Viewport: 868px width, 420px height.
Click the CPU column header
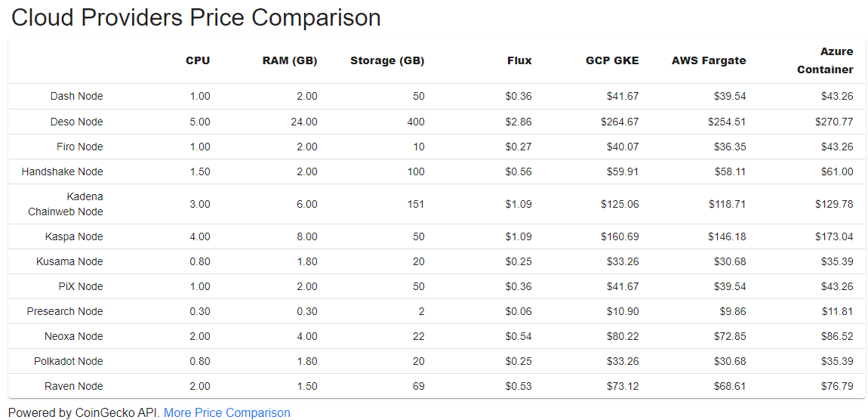199,61
